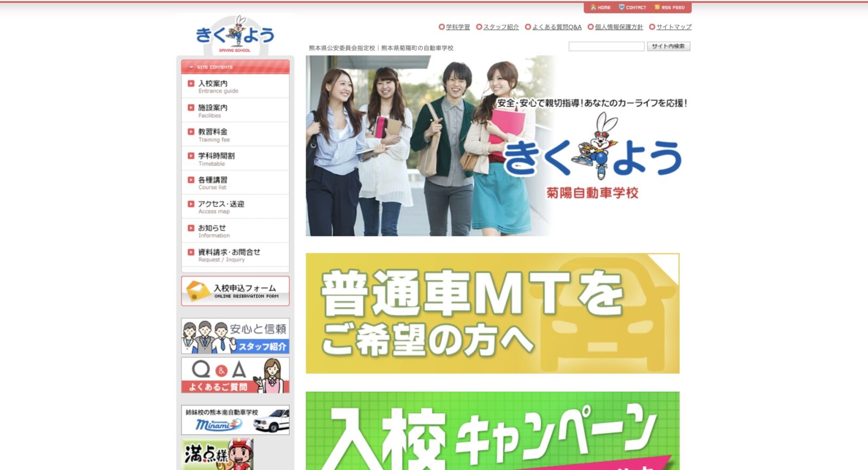
Task: Click the site search input field
Action: (607, 47)
